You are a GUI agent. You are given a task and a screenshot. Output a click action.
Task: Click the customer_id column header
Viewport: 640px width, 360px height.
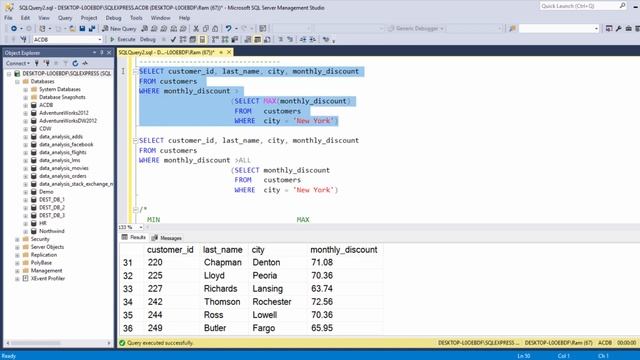click(170, 250)
